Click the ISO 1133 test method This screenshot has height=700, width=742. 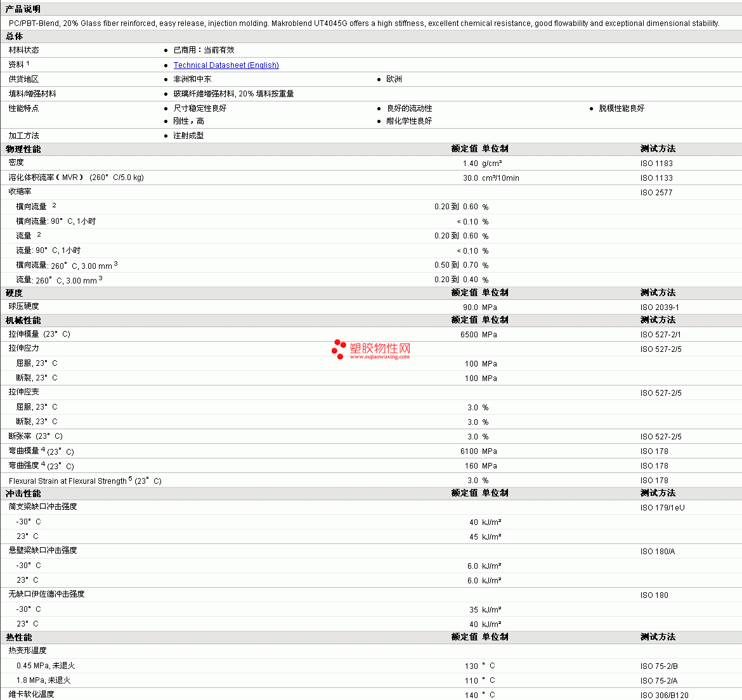pyautogui.click(x=656, y=178)
